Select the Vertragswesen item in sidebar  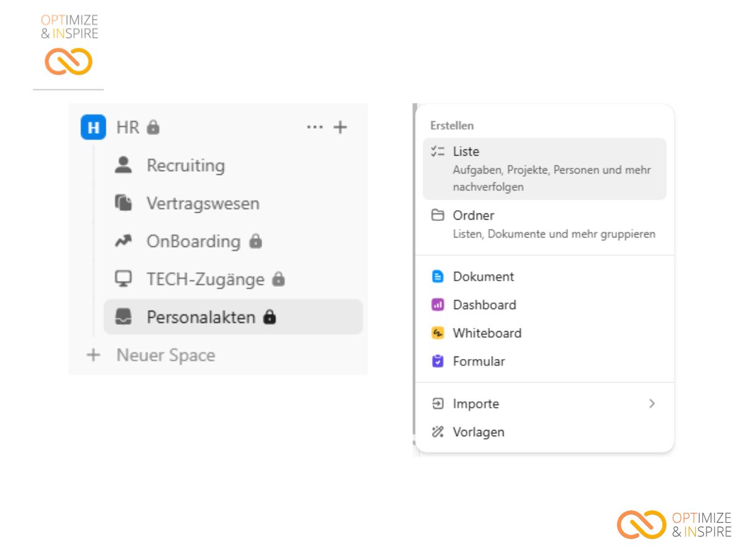203,203
